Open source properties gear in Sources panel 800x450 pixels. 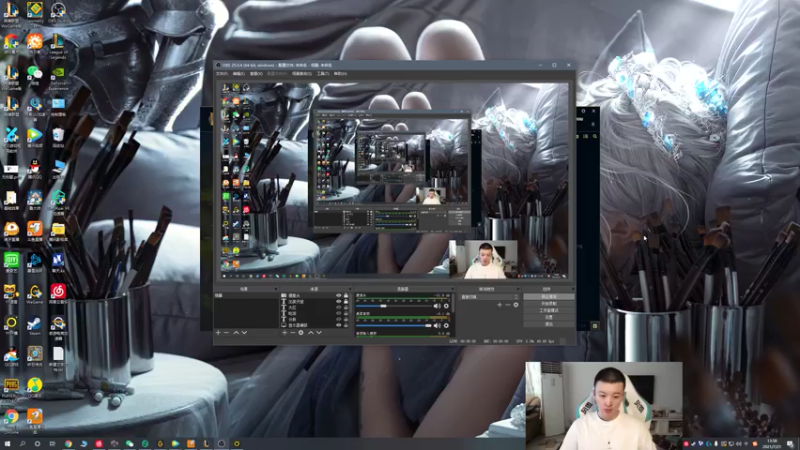tap(301, 333)
